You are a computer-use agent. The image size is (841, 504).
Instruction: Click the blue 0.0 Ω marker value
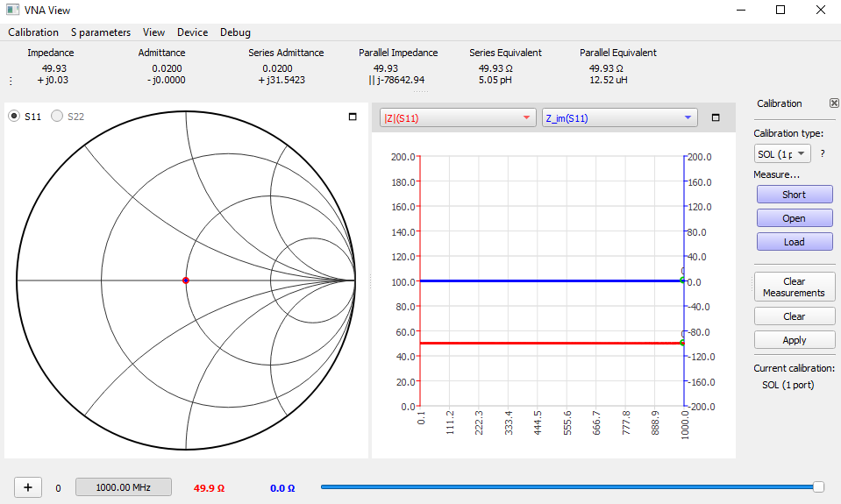[282, 488]
